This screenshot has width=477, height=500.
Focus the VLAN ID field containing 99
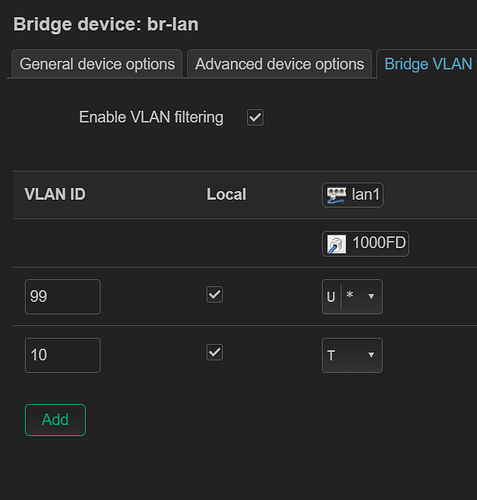[63, 297]
